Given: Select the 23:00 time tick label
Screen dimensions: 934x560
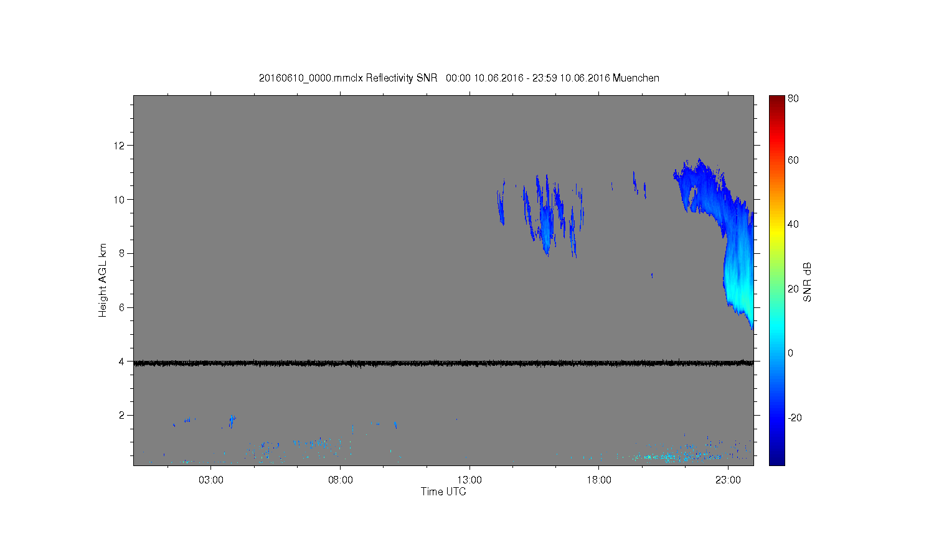Looking at the screenshot, I should [728, 480].
